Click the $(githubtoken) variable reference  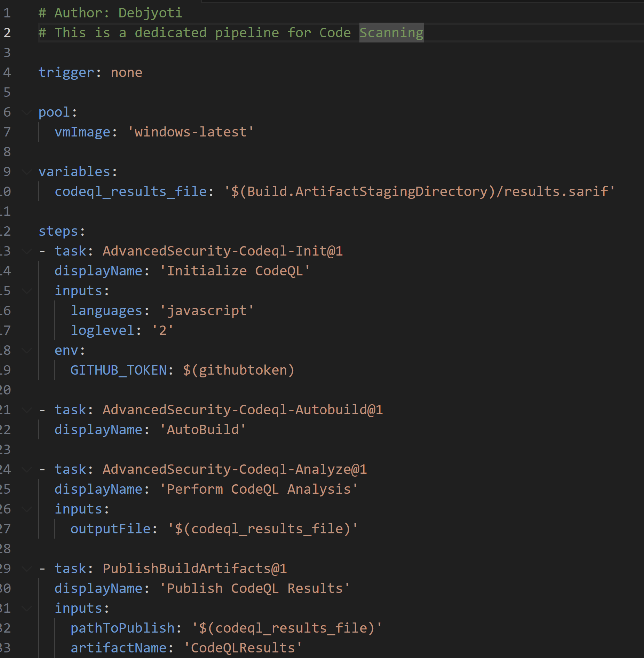click(x=239, y=370)
